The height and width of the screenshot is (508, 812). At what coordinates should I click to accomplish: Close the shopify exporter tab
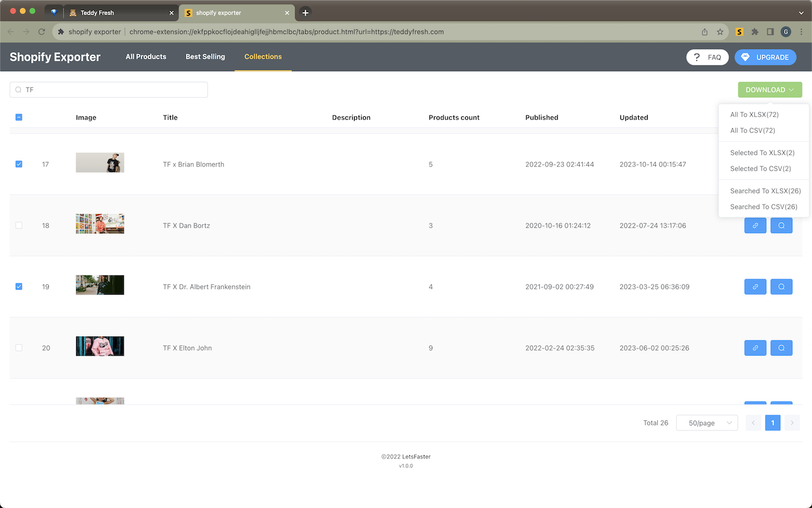287,13
